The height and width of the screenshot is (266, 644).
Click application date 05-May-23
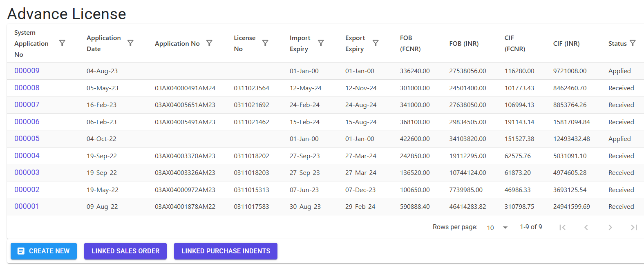[x=103, y=88]
